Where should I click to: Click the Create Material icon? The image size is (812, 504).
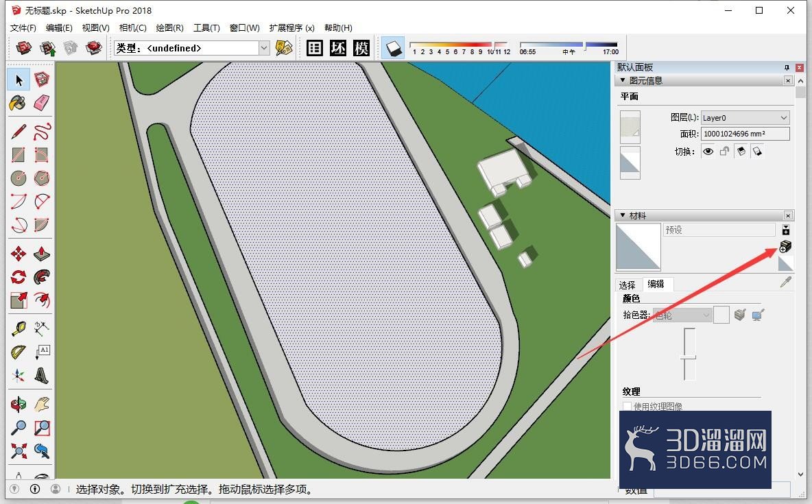pos(785,247)
